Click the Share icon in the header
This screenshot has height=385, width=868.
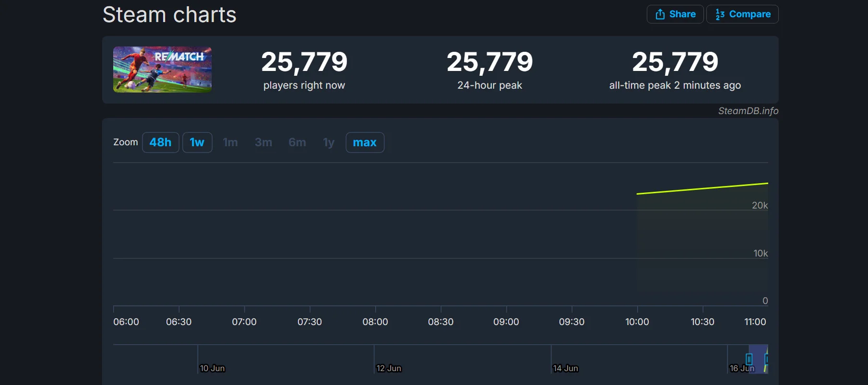coord(660,14)
